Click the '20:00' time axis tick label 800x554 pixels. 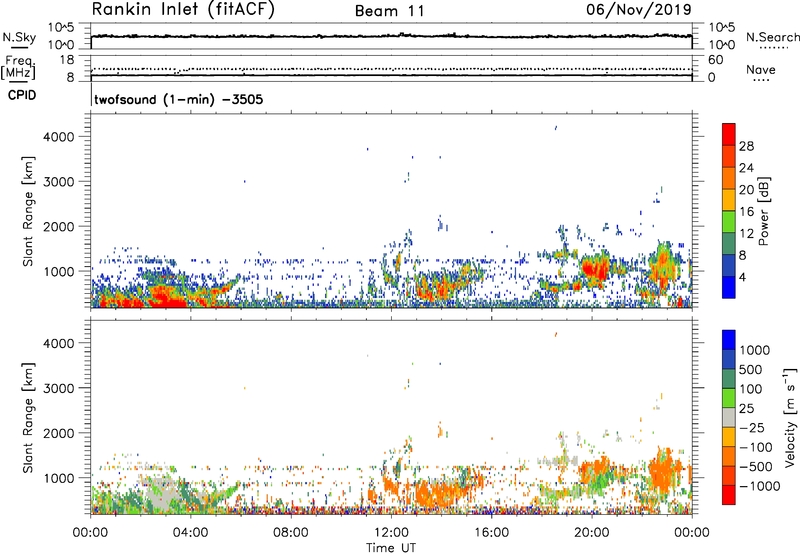[x=592, y=533]
